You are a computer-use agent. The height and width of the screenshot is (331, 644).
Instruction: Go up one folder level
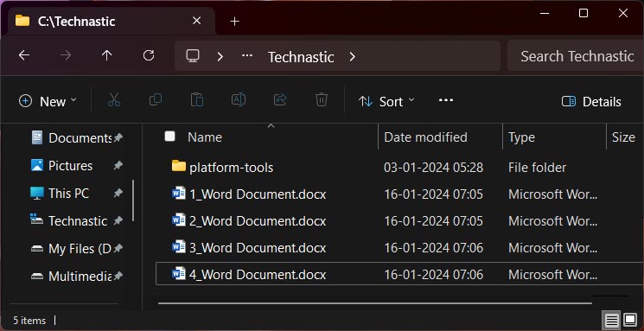pos(107,55)
